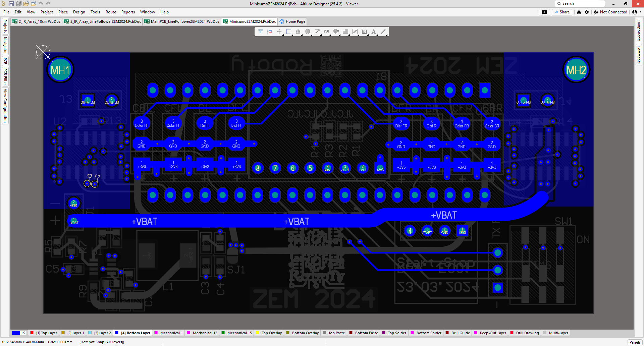Click the Hotspot Snap status text
Screen dimensions: 644x346
tap(102, 342)
